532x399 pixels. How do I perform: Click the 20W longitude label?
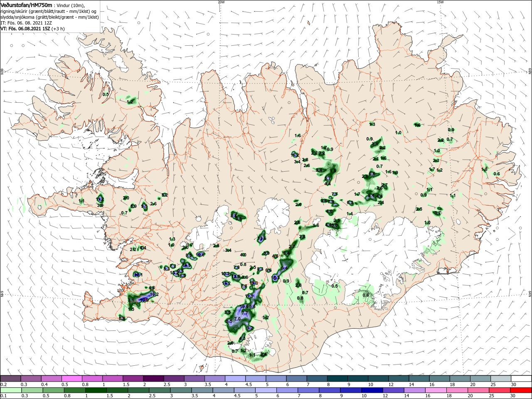[x=221, y=2]
